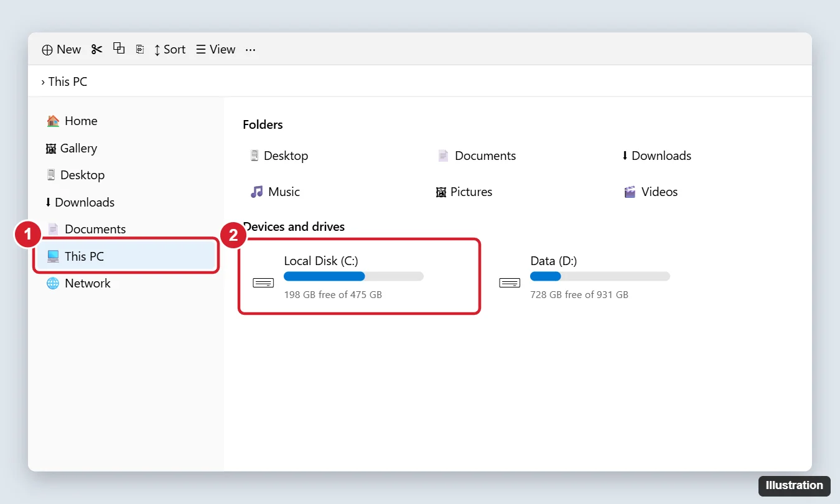Open the New item menu
The height and width of the screenshot is (504, 840).
click(x=61, y=49)
